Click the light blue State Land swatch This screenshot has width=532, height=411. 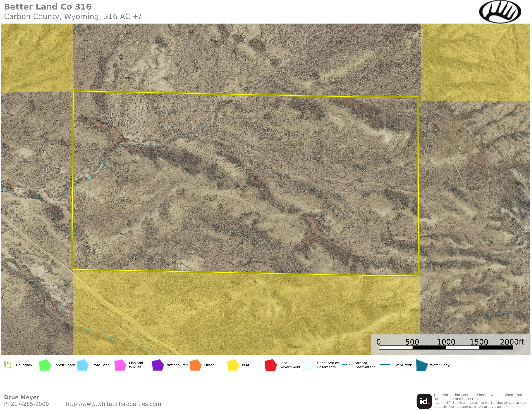(83, 365)
